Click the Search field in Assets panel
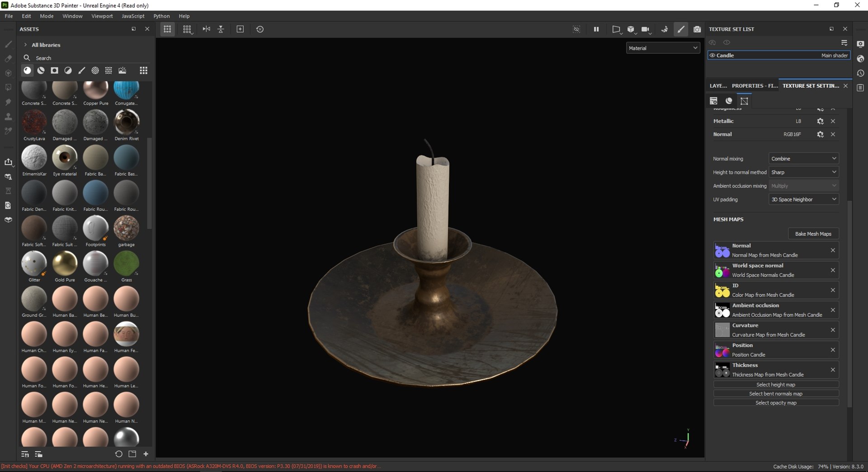The height and width of the screenshot is (472, 868). coord(86,58)
